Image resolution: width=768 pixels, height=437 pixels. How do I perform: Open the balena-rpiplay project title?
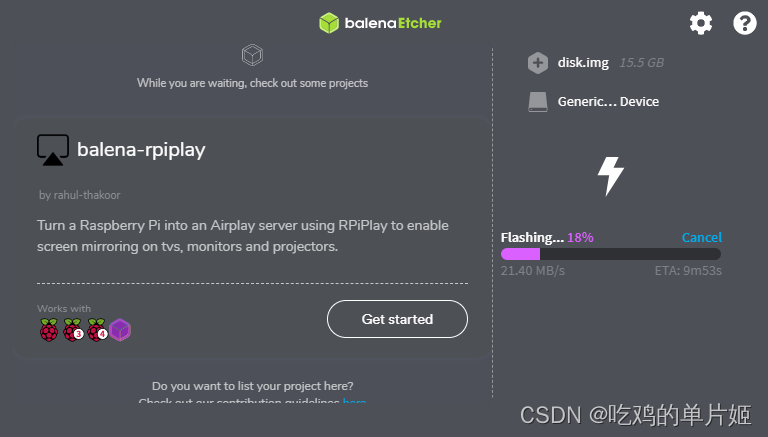[141, 150]
